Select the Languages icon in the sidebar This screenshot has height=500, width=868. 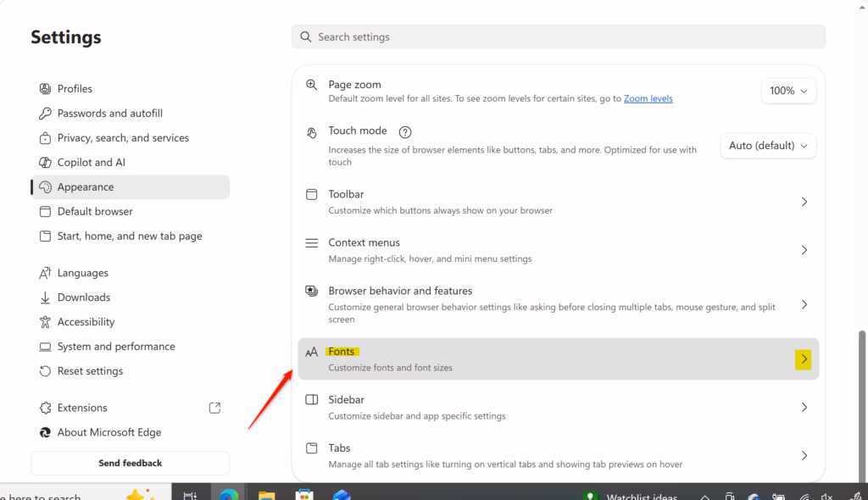45,273
